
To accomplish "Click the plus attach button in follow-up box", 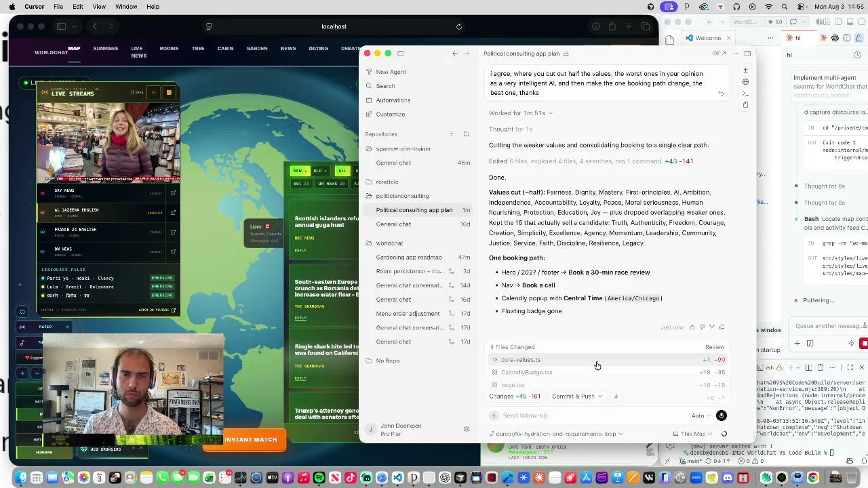I will (494, 415).
